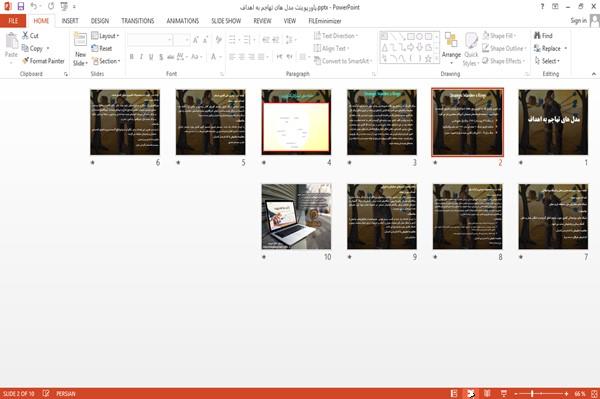This screenshot has height=399, width=600.
Task: Collapse the ribbon with arrow
Action: click(x=594, y=74)
